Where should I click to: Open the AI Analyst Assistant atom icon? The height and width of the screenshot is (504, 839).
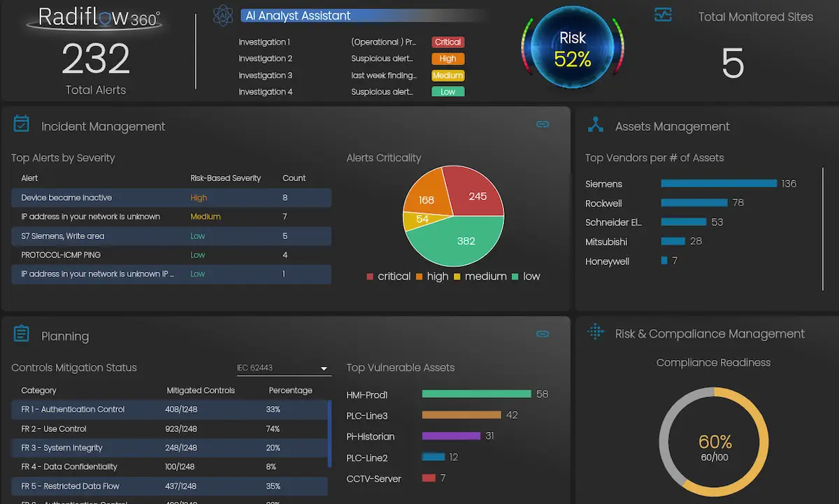coord(223,15)
